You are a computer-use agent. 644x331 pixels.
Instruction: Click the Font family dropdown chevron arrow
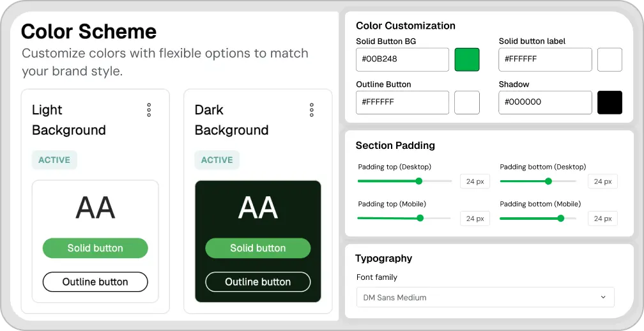[603, 297]
